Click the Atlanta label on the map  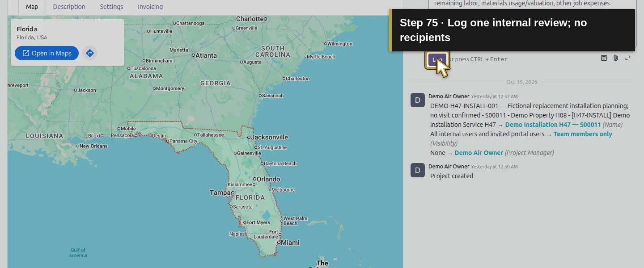tap(206, 56)
